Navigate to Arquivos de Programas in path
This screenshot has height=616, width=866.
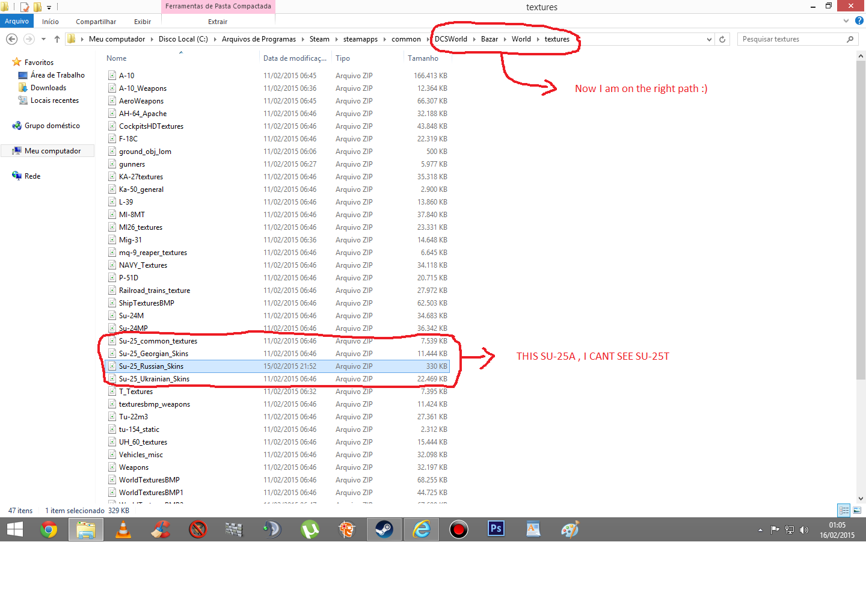coord(259,39)
